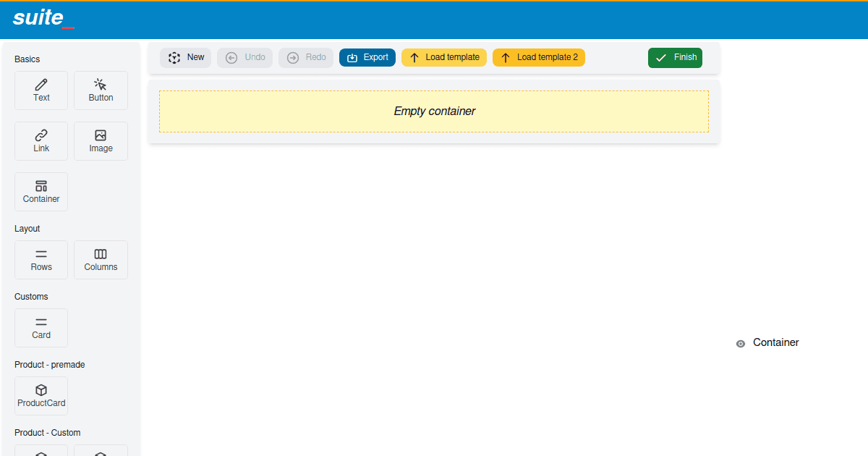
Task: Click the New project icon in toolbar
Action: click(x=173, y=57)
